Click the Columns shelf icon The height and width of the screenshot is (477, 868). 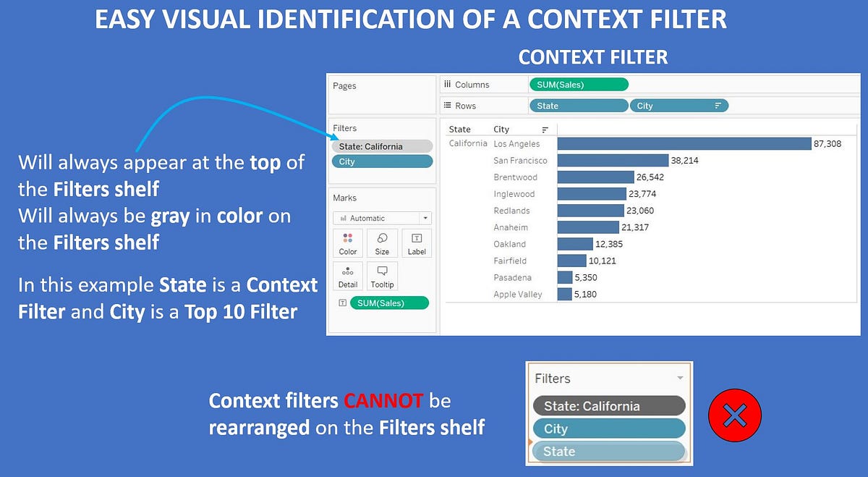448,84
